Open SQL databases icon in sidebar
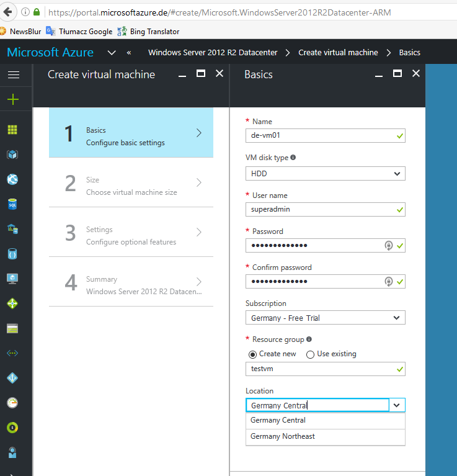Screen dimensions: 457x476 [x=12, y=204]
